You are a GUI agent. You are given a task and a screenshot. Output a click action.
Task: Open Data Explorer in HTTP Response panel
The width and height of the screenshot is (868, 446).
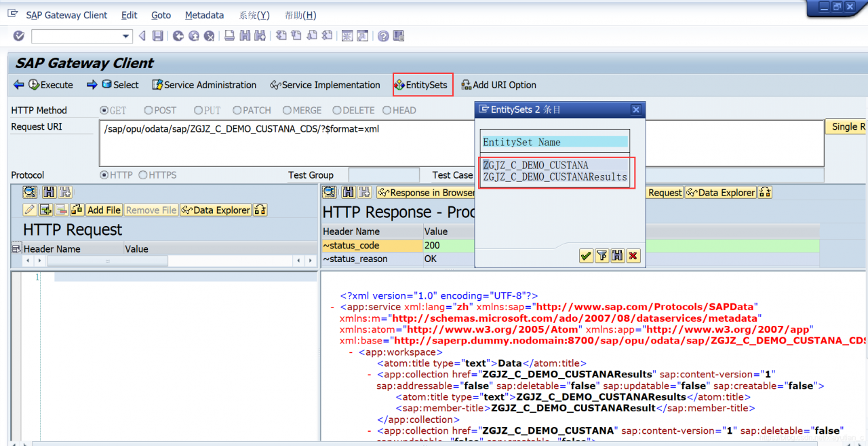pos(721,193)
